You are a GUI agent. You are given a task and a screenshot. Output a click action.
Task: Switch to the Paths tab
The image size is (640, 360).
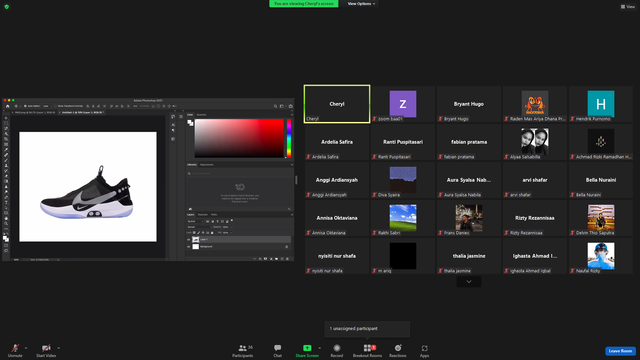[x=214, y=214]
